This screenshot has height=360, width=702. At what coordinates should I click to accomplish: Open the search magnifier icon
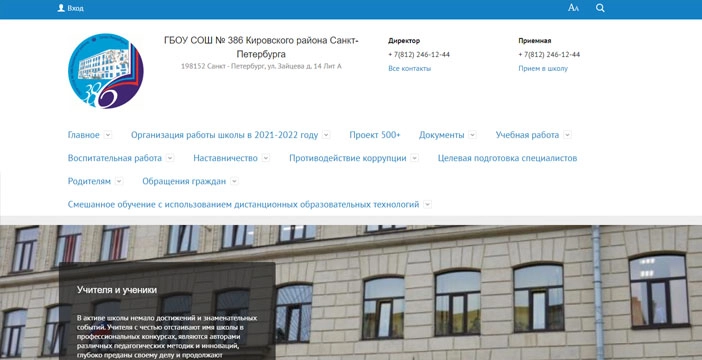click(x=600, y=8)
